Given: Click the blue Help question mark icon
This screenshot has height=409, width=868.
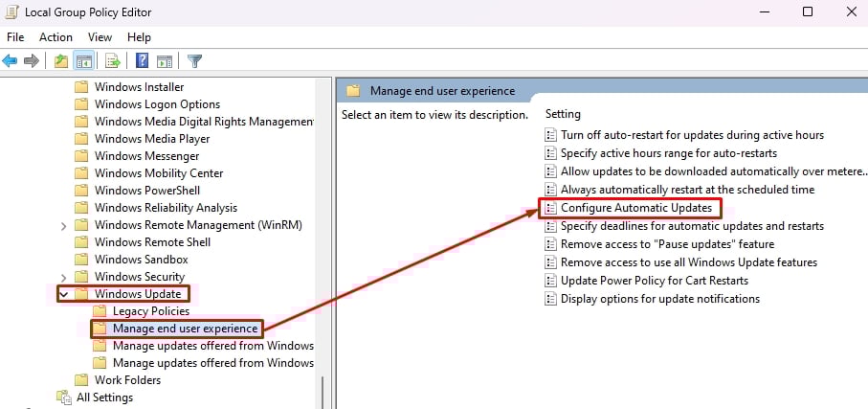Looking at the screenshot, I should (x=143, y=60).
